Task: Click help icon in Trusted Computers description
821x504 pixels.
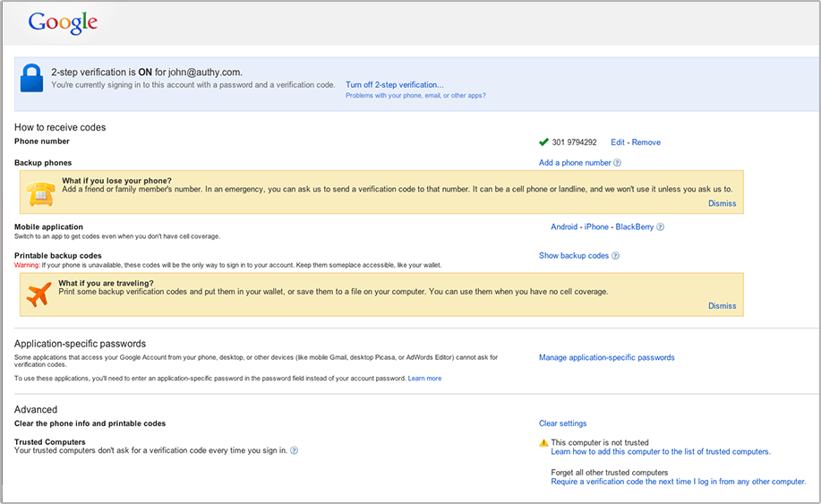Action: coord(294,450)
